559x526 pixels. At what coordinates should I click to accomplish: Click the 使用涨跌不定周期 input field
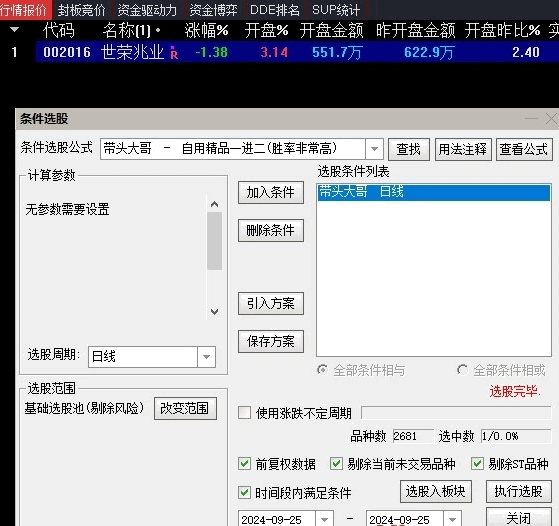coord(456,413)
